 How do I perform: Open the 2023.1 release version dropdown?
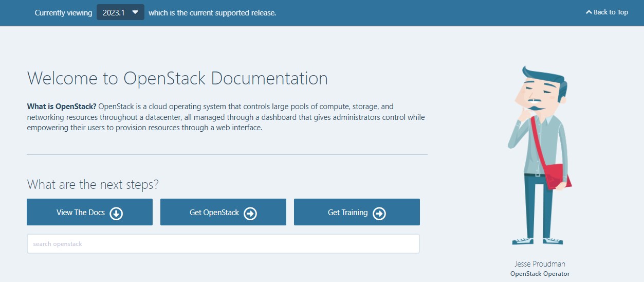(x=120, y=12)
